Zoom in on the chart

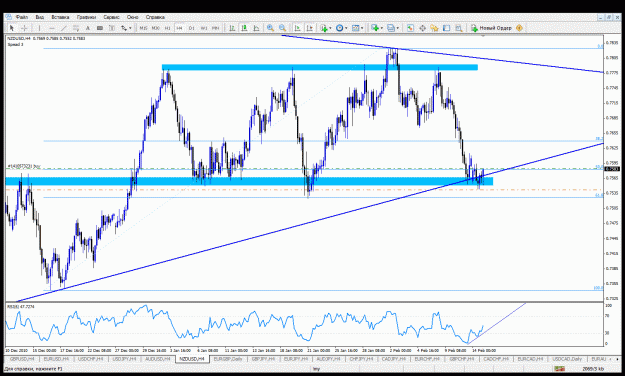270,28
